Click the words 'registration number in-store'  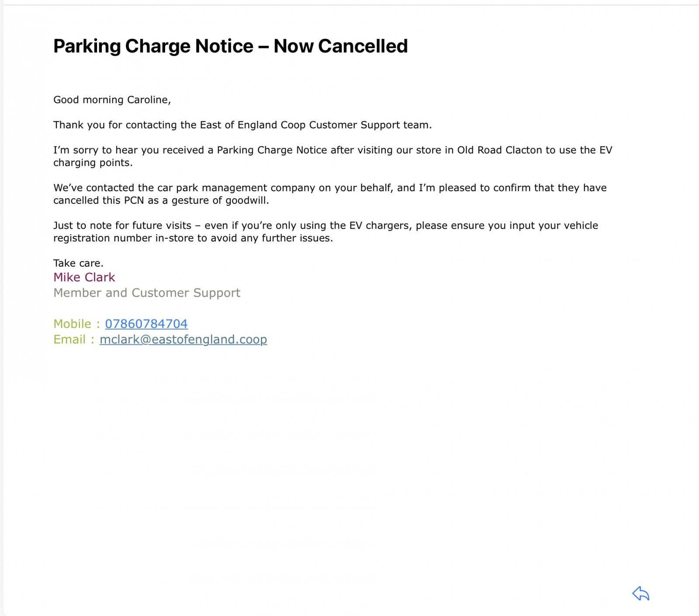[124, 238]
